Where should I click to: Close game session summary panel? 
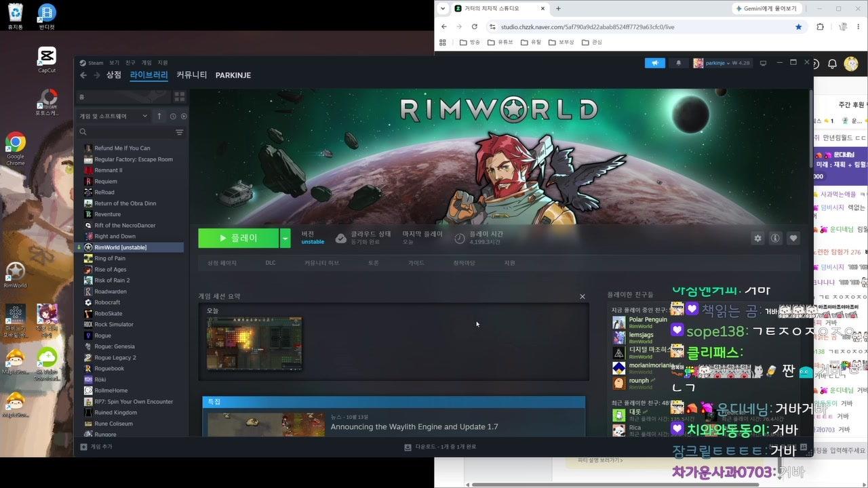click(582, 296)
